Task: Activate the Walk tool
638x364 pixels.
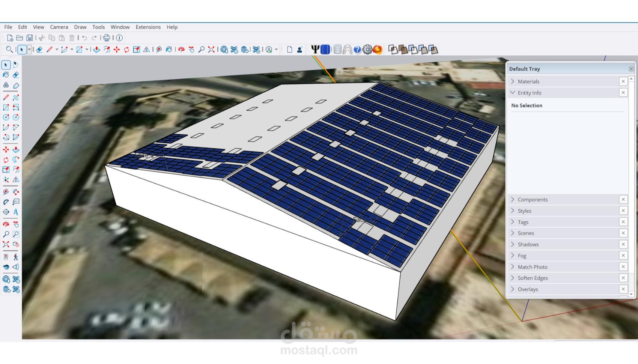Action: pos(16,257)
